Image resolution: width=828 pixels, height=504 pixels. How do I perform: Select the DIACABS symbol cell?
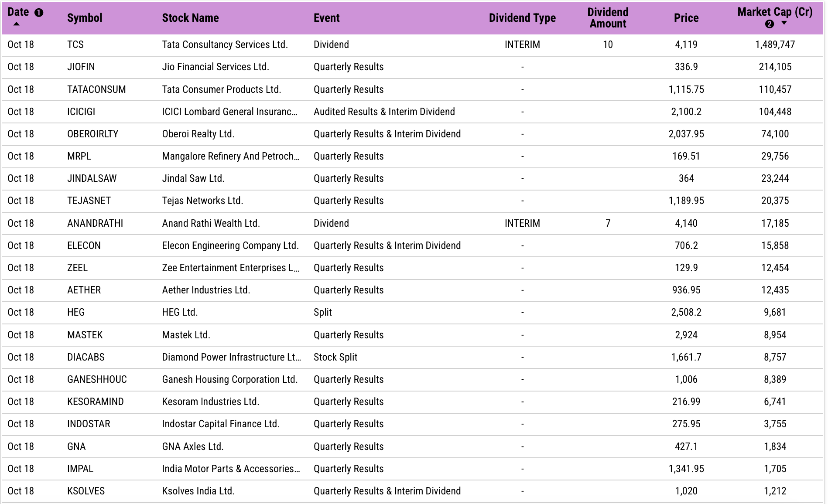(86, 357)
